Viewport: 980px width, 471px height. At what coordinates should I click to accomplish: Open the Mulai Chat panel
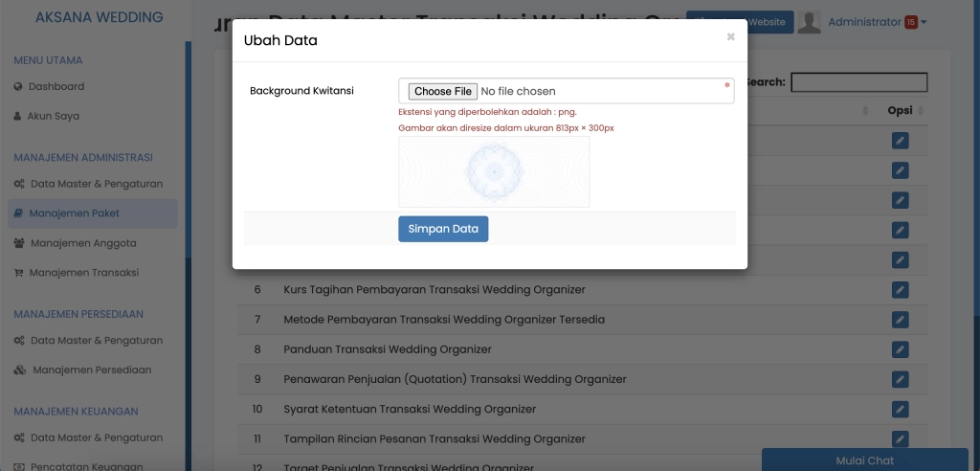pos(864,460)
